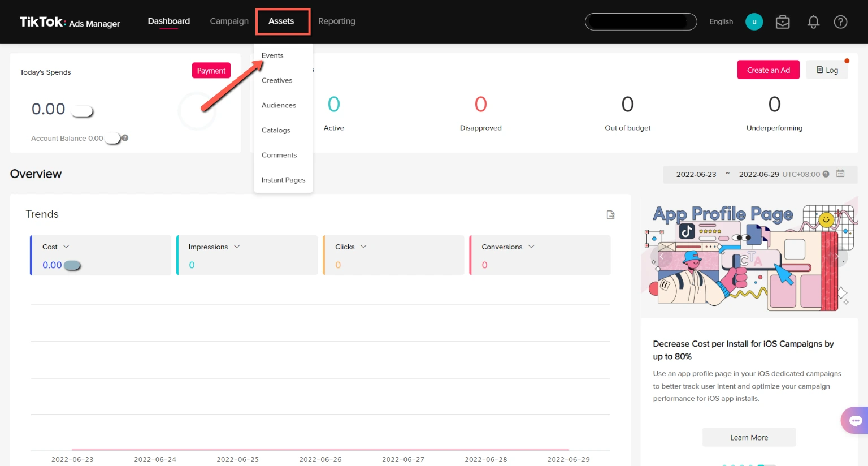Viewport: 868px width, 466px height.
Task: Click the 2022-06-29 end date
Action: 759,174
